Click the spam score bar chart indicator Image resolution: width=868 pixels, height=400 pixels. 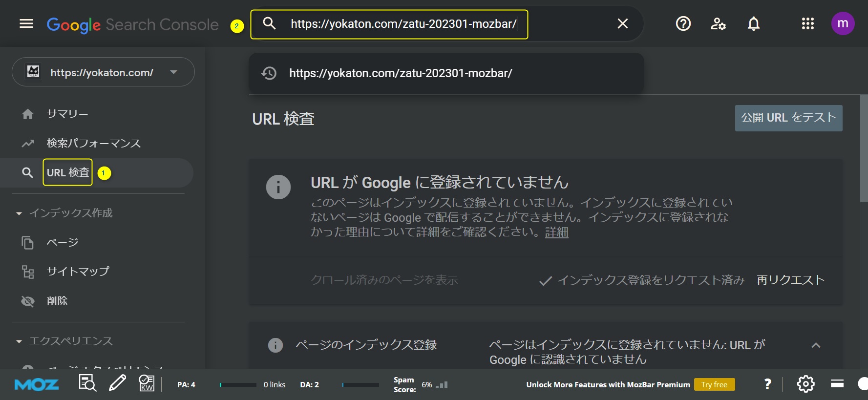(x=442, y=385)
